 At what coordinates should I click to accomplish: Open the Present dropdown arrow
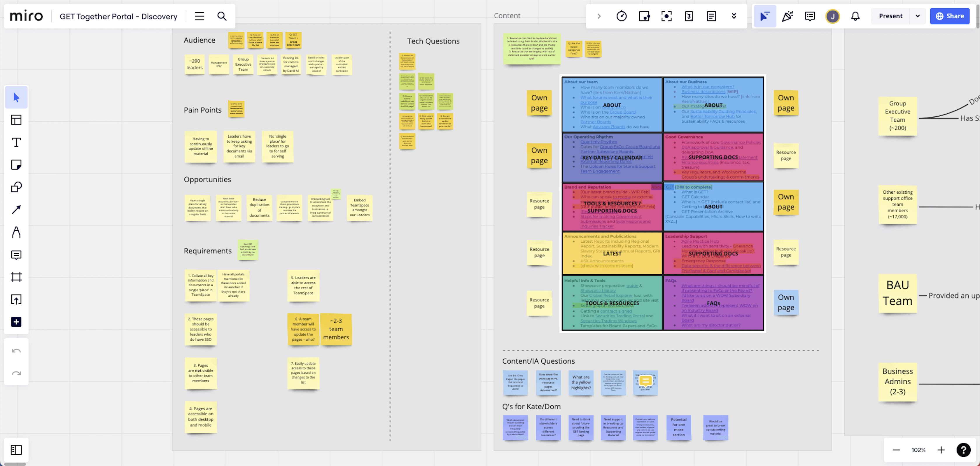click(918, 16)
